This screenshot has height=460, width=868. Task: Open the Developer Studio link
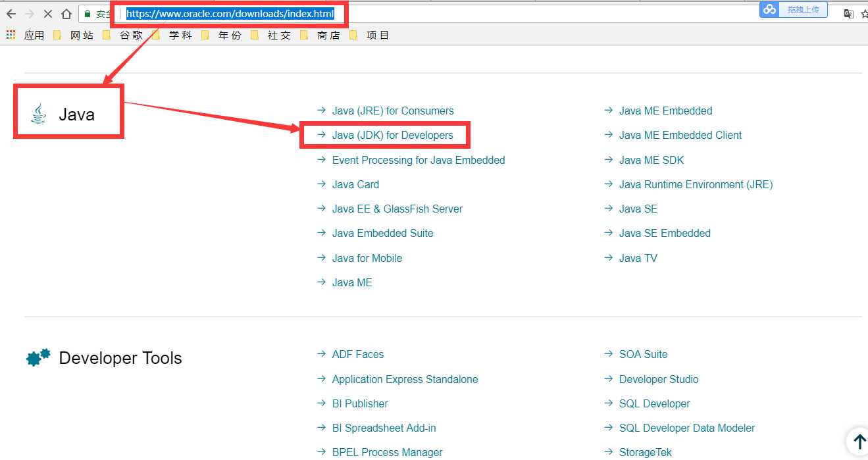pos(659,379)
